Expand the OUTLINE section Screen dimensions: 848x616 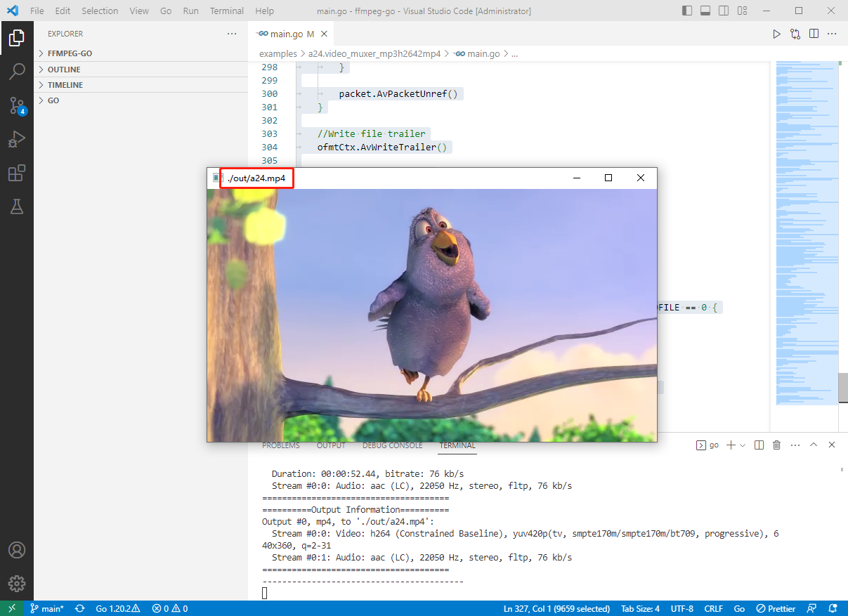click(x=141, y=70)
